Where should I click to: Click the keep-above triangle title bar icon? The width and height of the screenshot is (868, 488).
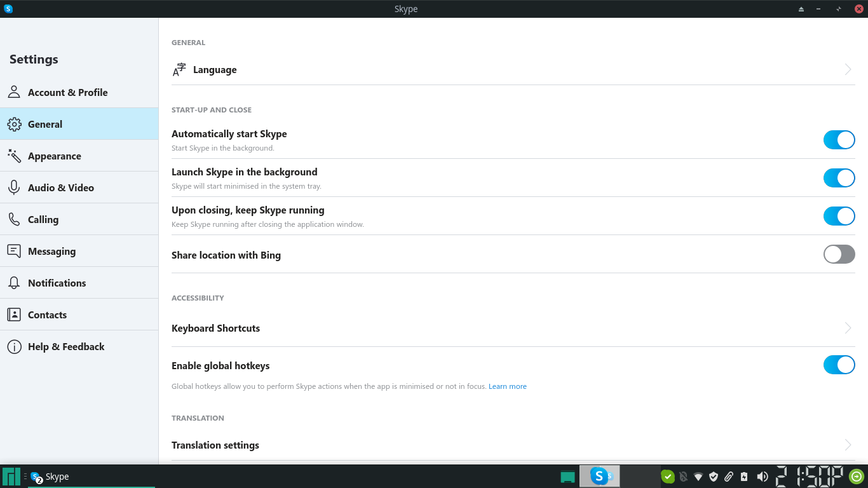point(801,9)
